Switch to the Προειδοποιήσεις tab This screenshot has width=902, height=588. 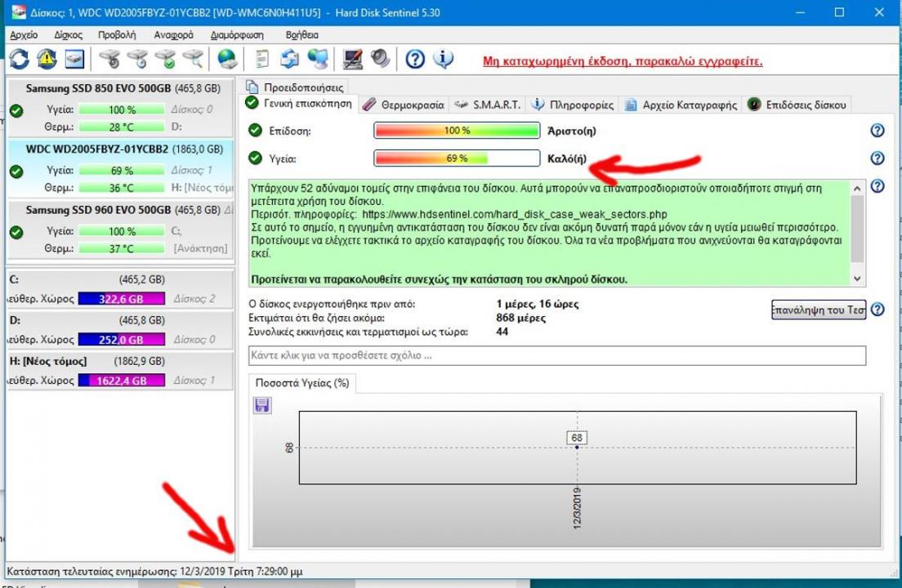click(295, 87)
